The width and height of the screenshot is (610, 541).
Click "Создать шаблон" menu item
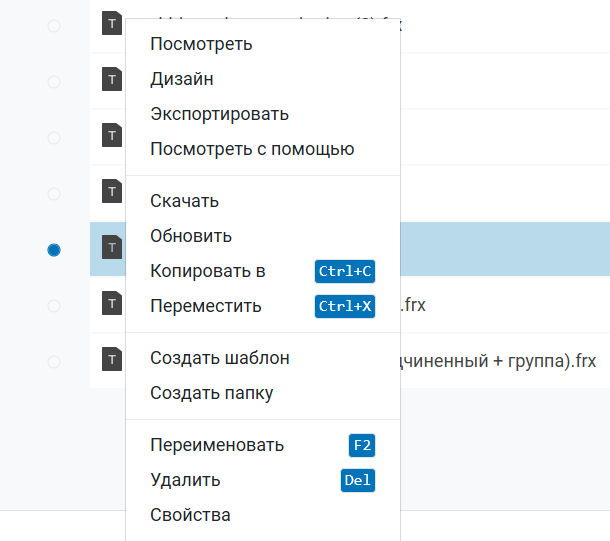click(x=219, y=358)
